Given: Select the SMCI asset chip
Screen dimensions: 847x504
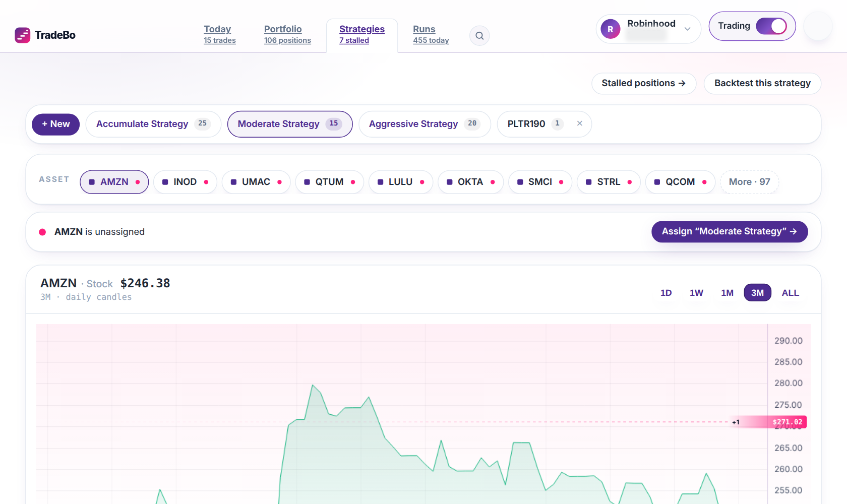Looking at the screenshot, I should (x=540, y=182).
